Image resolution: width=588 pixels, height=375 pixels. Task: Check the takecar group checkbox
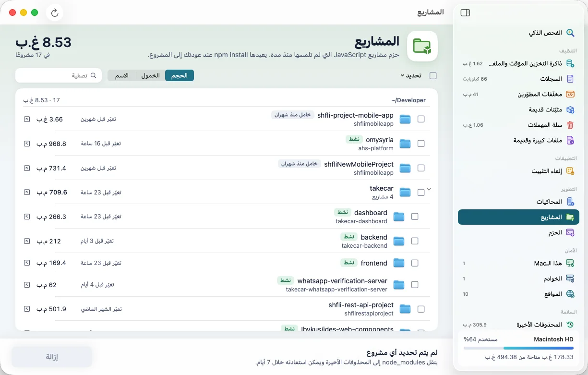[421, 193]
